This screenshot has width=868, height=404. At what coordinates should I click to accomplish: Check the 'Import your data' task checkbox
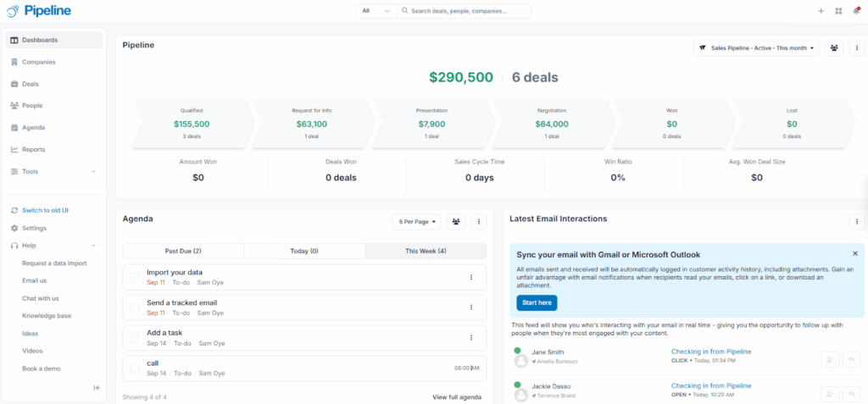(134, 277)
